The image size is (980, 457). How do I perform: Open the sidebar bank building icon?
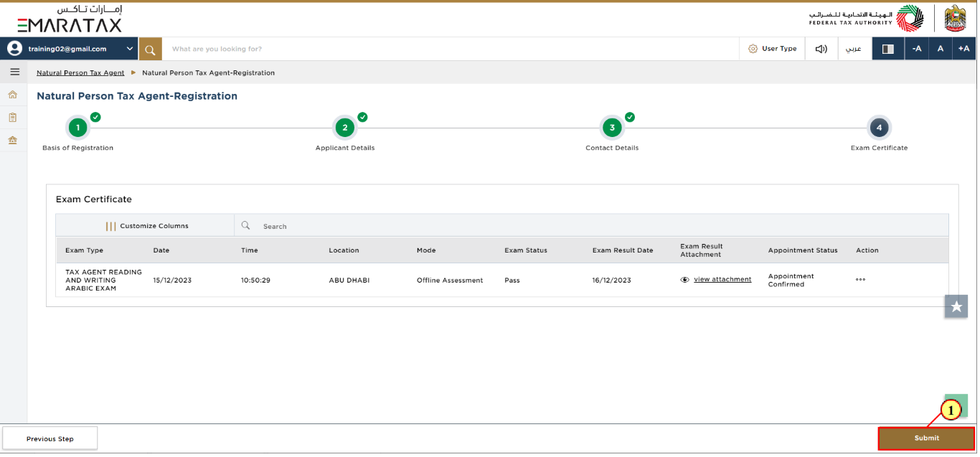[x=13, y=140]
